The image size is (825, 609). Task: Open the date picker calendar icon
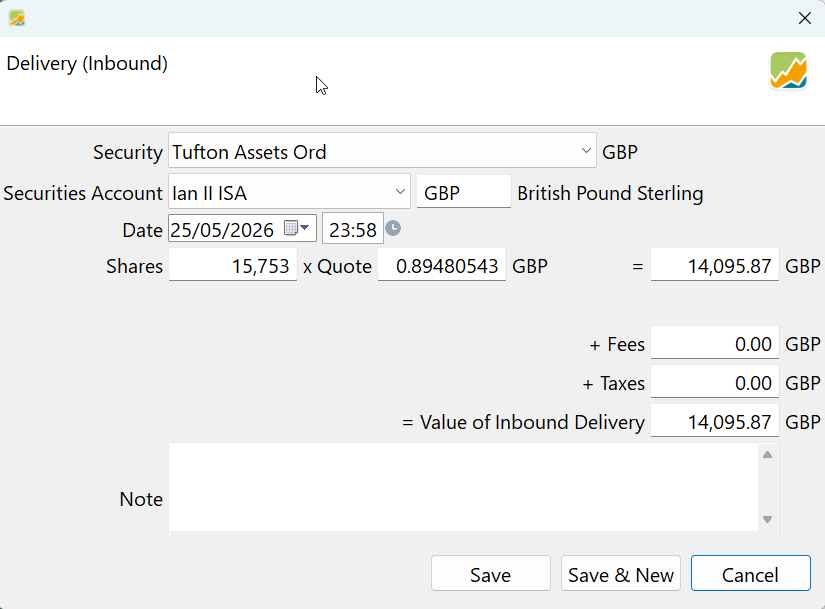296,228
